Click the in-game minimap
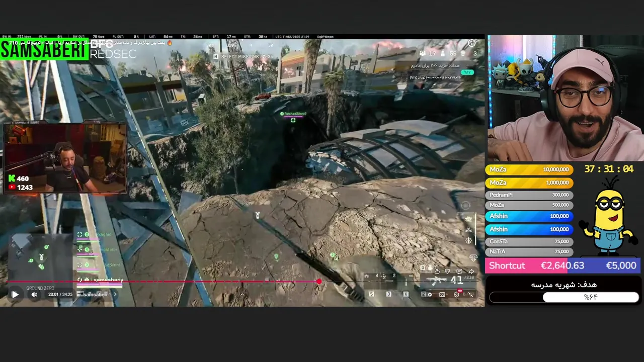 coord(40,257)
